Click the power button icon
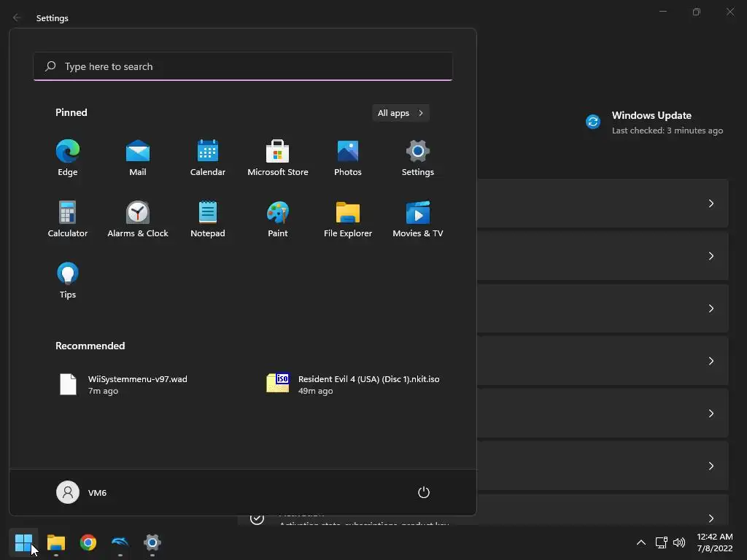747x560 pixels. [x=424, y=492]
